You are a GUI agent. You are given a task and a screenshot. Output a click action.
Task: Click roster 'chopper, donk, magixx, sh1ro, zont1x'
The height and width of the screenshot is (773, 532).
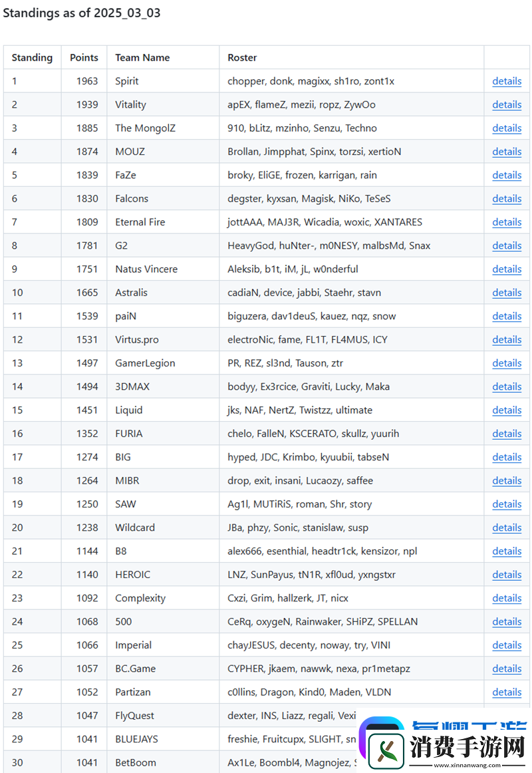(x=311, y=81)
